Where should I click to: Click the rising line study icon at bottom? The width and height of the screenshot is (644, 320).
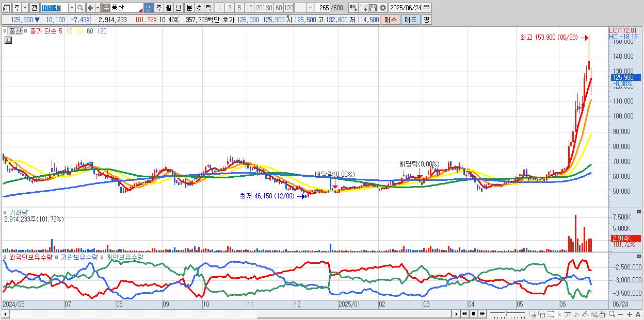[x=585, y=314]
